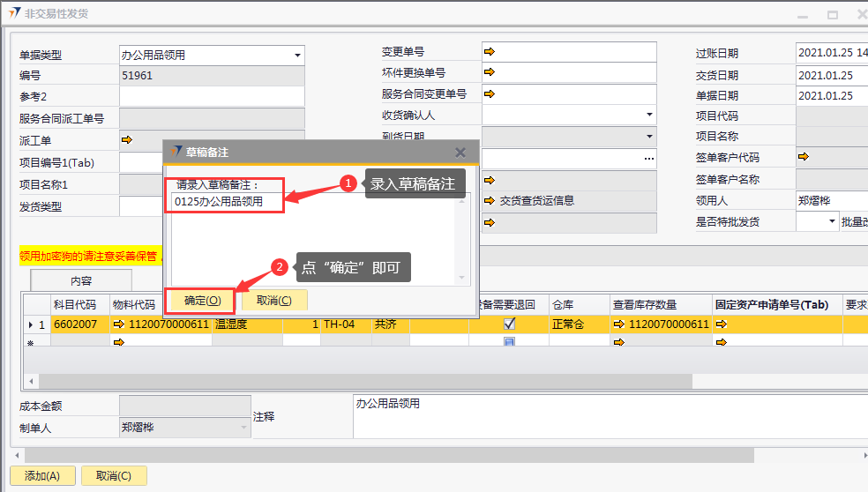The width and height of the screenshot is (868, 492).
Task: Click the link arrow in 坏件更换单号 field
Action: coord(490,72)
